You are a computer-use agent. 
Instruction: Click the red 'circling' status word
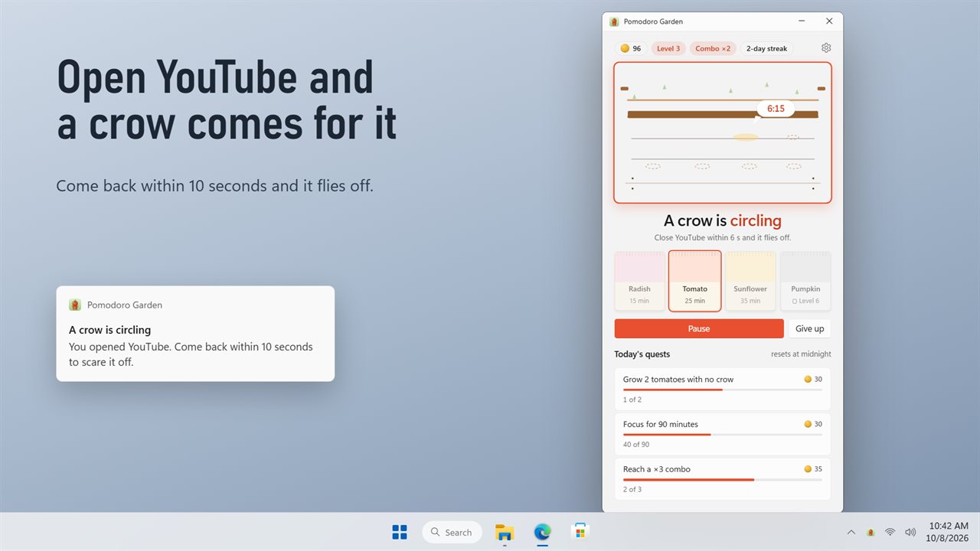point(756,220)
